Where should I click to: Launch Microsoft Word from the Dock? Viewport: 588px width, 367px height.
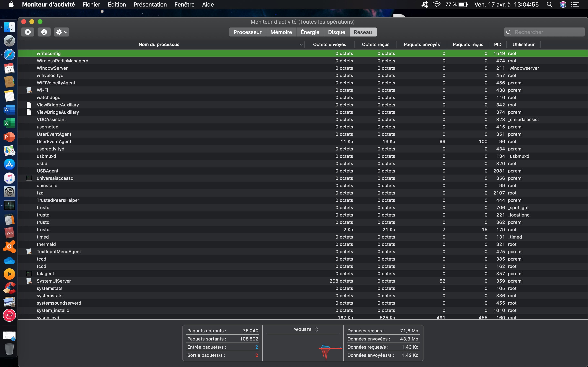pyautogui.click(x=9, y=109)
